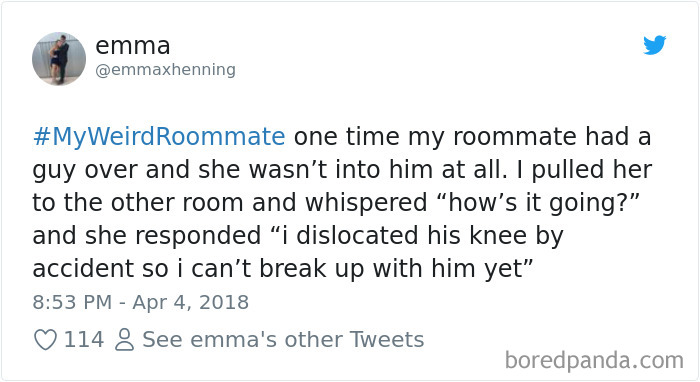Like the tweet with the heart icon

coord(46,340)
